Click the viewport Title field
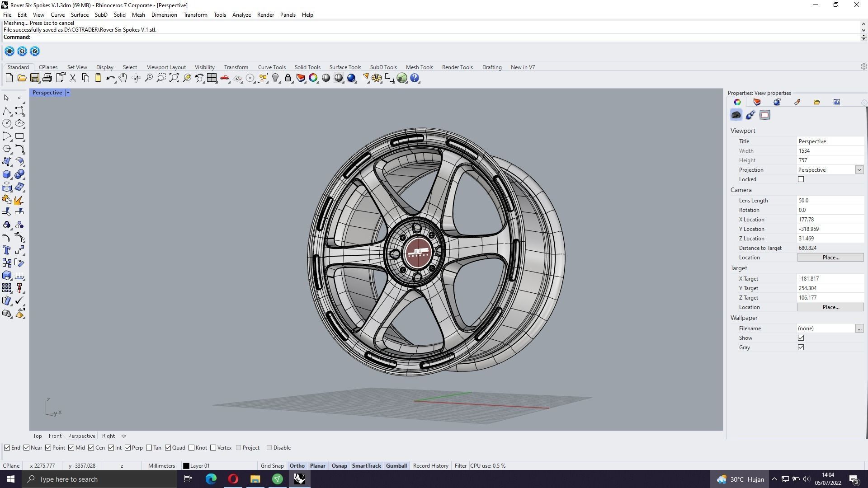Image resolution: width=868 pixels, height=488 pixels. [830, 141]
